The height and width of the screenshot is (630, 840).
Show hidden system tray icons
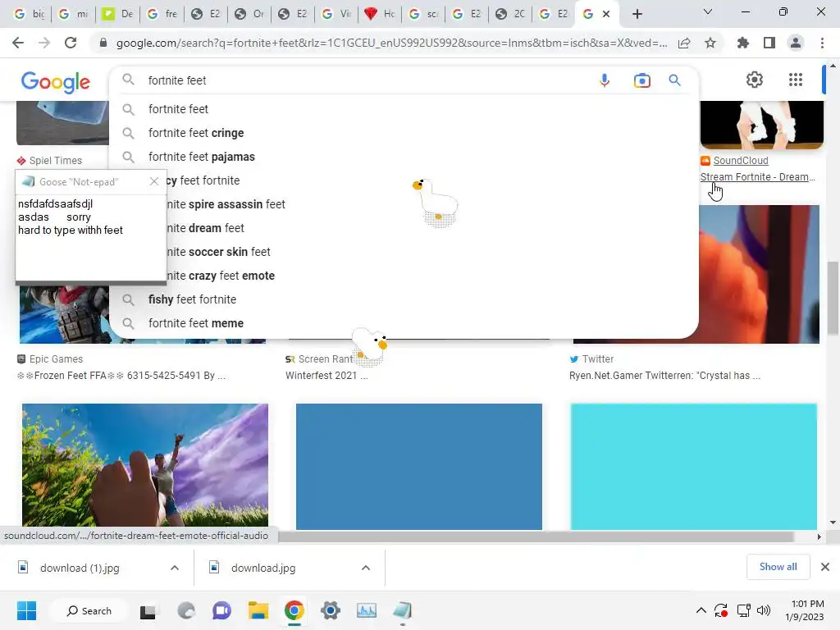point(701,610)
